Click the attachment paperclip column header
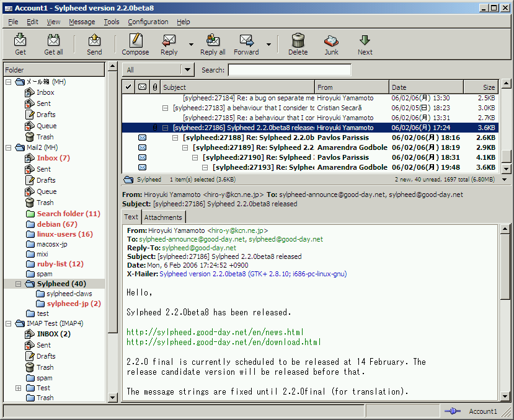Viewport: 514px width, 420px height. tap(155, 87)
